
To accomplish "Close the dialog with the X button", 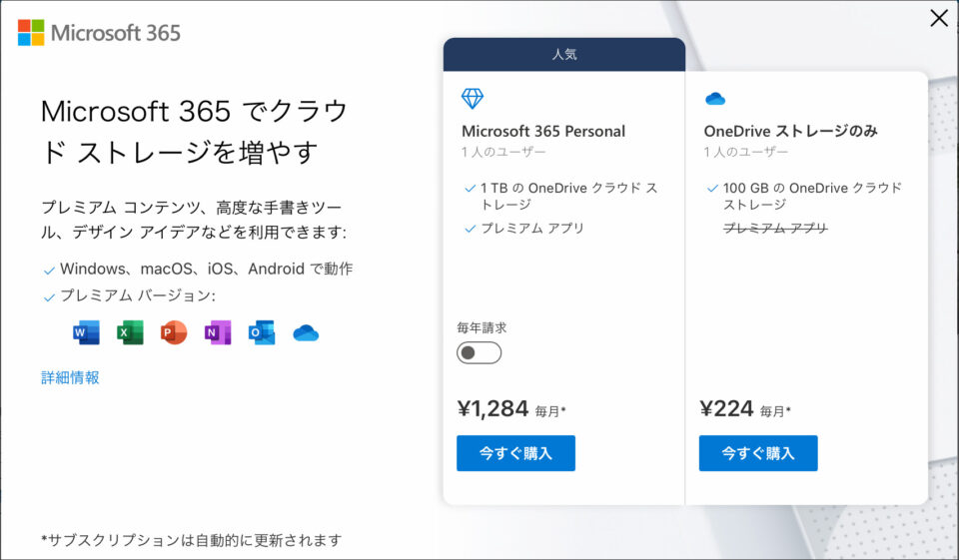I will (x=939, y=18).
